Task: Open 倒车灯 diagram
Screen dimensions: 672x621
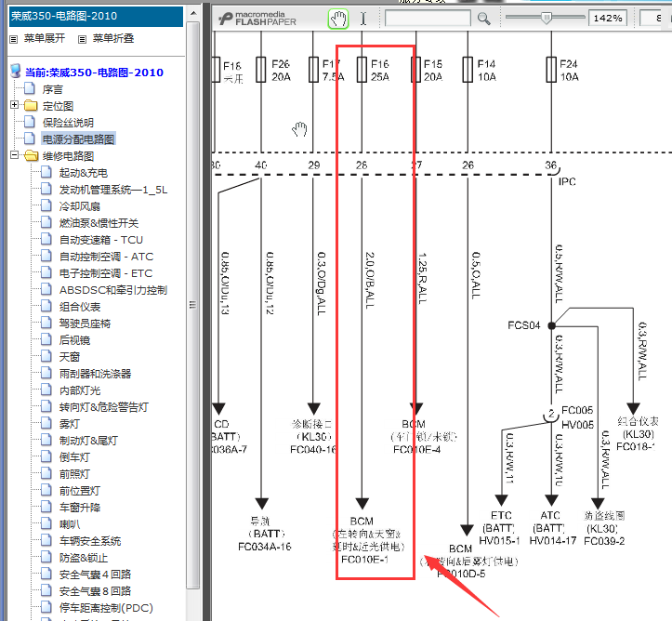Action: pyautogui.click(x=74, y=457)
